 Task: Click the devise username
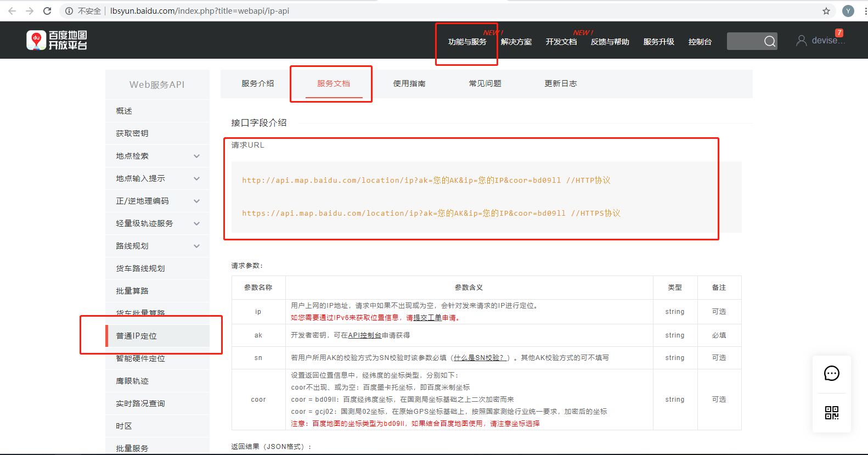coord(828,41)
